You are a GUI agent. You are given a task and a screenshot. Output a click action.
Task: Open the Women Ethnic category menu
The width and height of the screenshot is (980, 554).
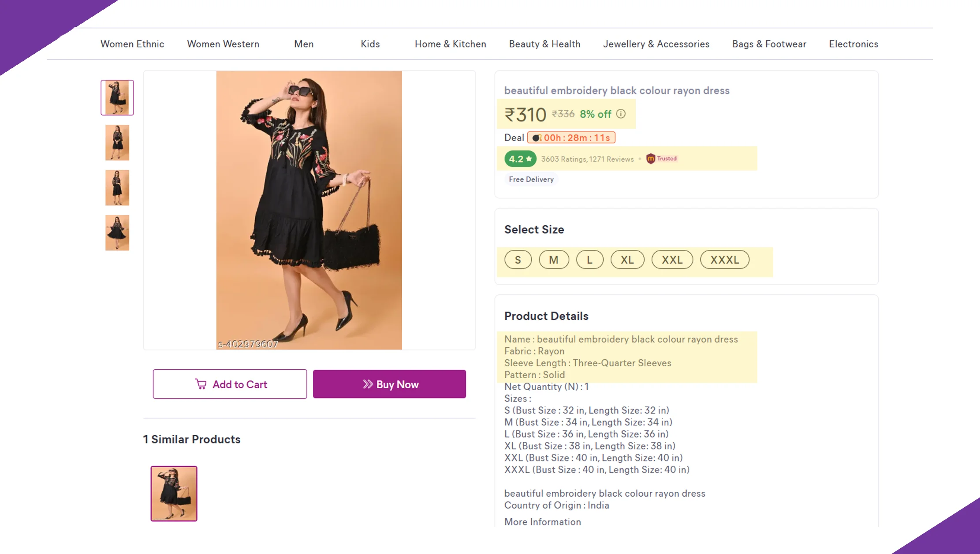[x=132, y=44]
